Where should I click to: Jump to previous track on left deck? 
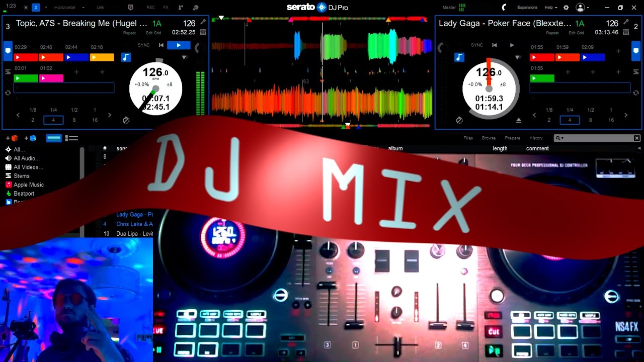point(161,45)
